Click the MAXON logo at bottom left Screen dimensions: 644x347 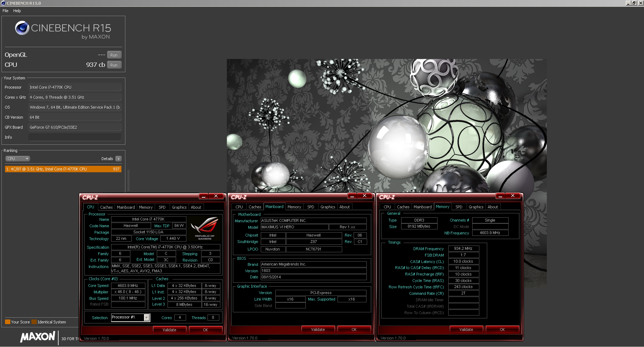(38, 337)
